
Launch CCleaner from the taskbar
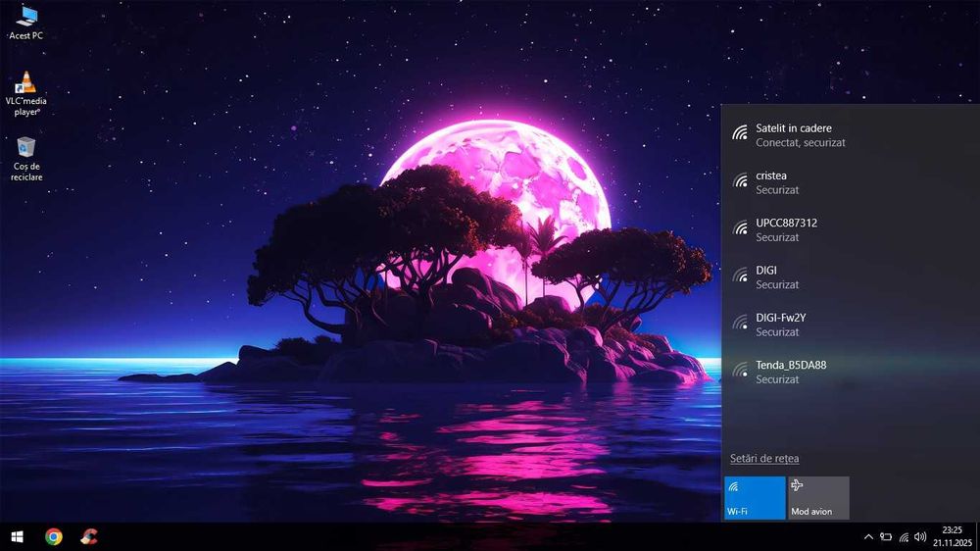[89, 536]
